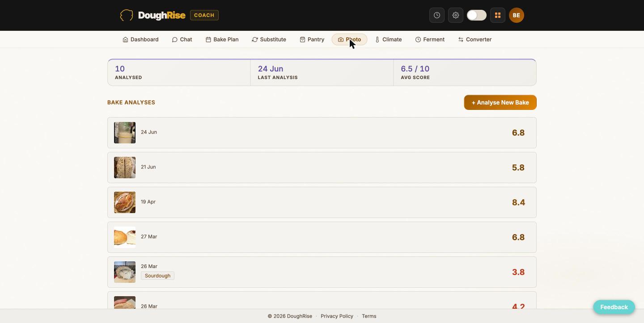
Task: Open the Converter tab
Action: [475, 39]
